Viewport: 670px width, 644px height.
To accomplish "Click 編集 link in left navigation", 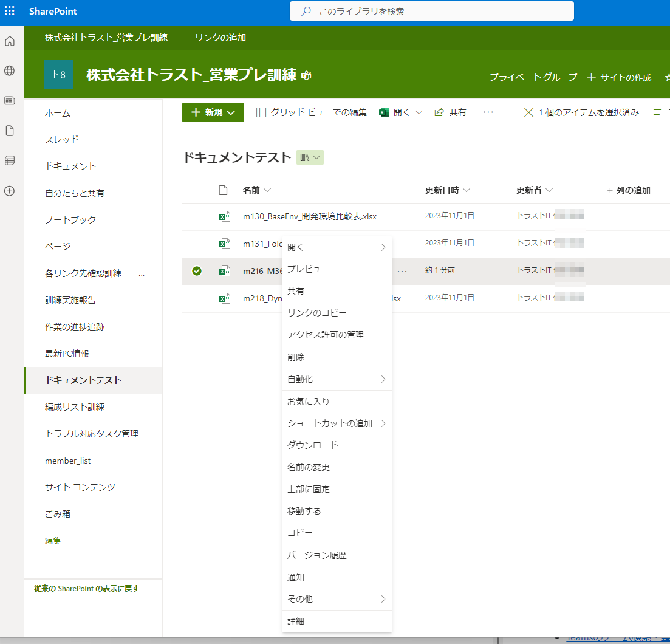I will click(53, 541).
